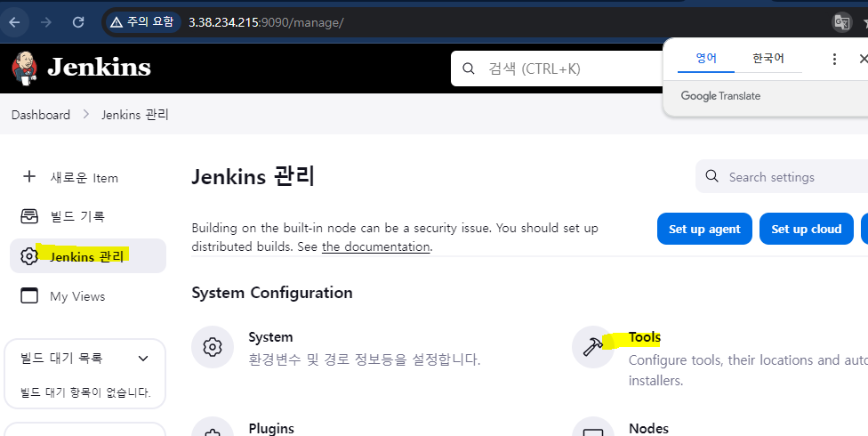Click the System Configuration heading
This screenshot has width=868, height=436.
tap(272, 293)
